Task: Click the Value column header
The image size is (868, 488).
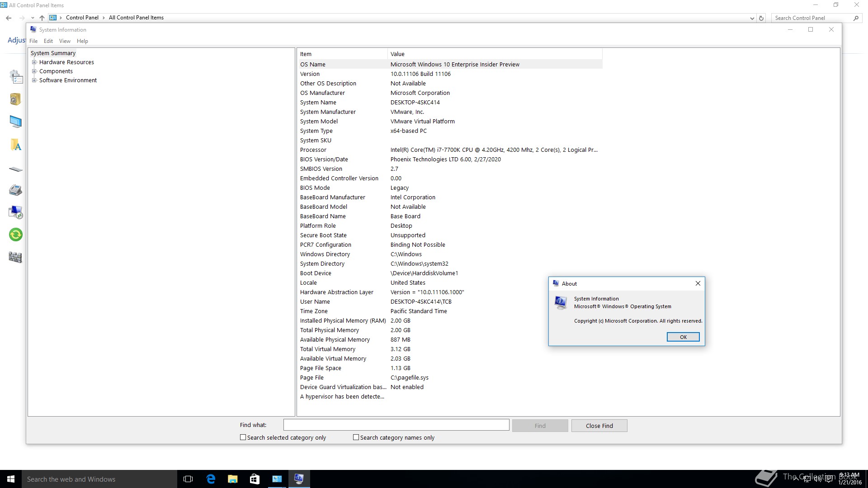Action: point(495,54)
